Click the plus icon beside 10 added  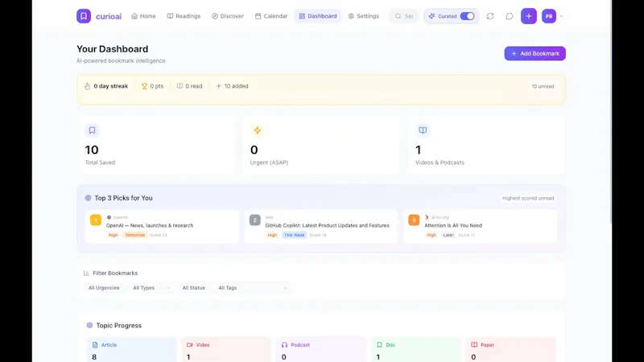coord(218,86)
